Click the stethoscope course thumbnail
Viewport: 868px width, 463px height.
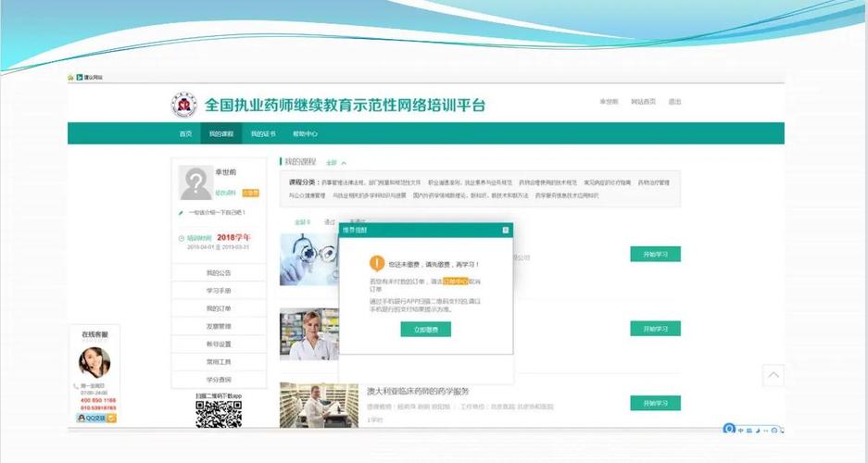(308, 259)
